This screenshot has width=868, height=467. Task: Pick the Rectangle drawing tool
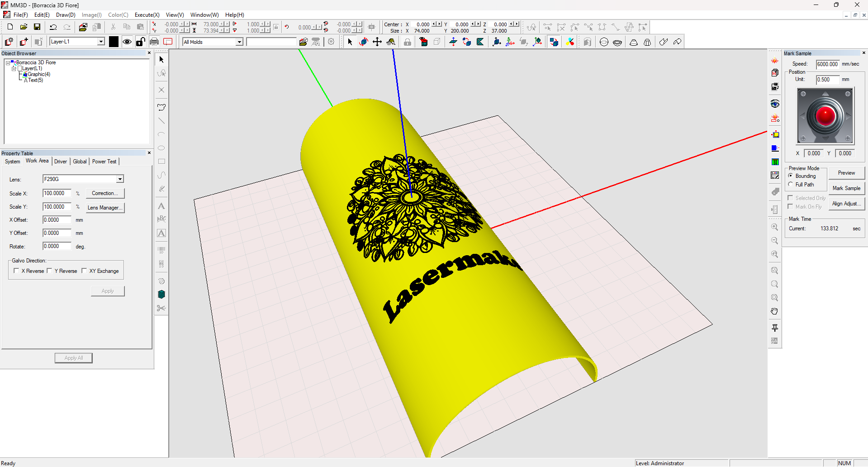(x=161, y=162)
